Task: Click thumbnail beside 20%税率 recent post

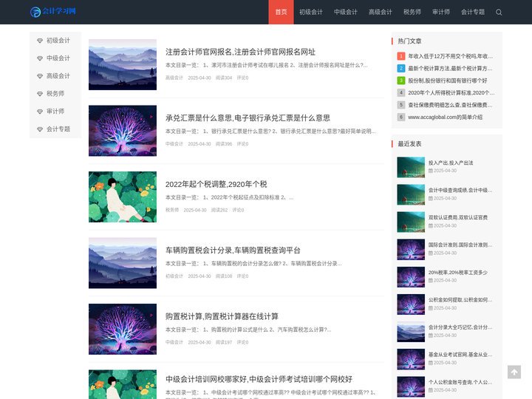Action: click(411, 277)
